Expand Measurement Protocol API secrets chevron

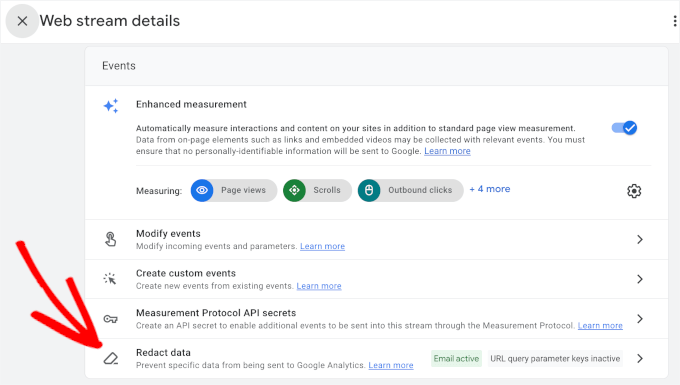tap(640, 319)
